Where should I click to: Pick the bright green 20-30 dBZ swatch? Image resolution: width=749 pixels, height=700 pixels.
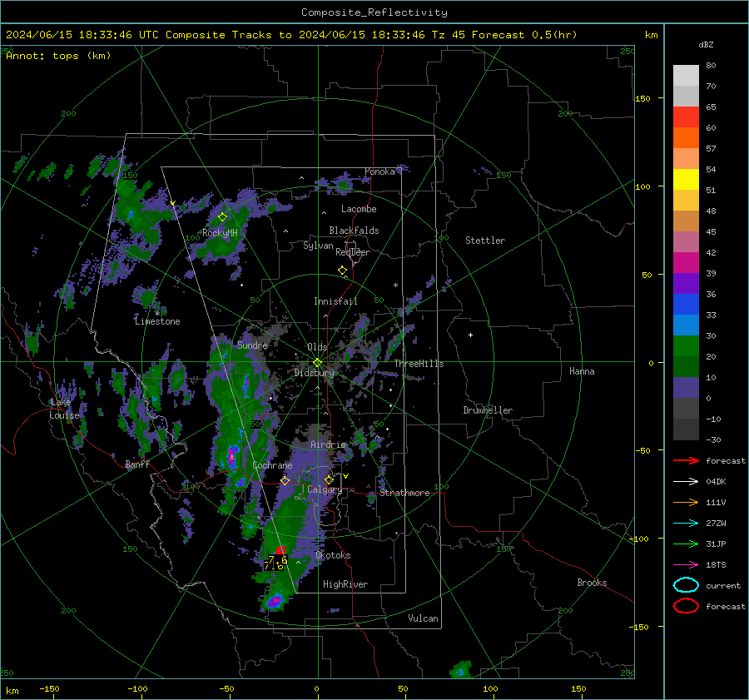686,346
